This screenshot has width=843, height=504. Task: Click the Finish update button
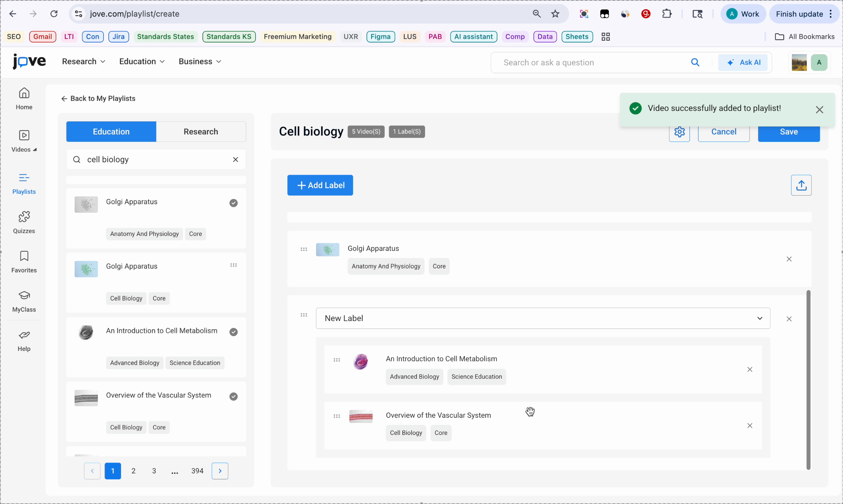800,14
